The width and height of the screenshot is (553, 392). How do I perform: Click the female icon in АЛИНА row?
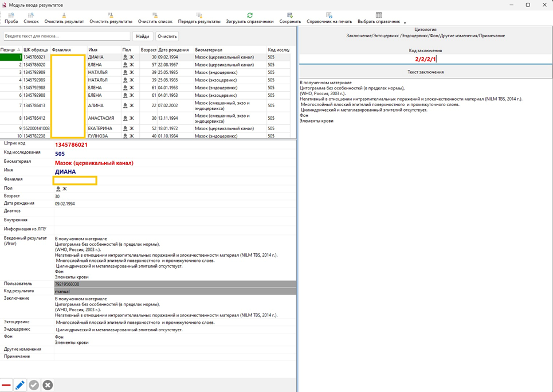(125, 105)
